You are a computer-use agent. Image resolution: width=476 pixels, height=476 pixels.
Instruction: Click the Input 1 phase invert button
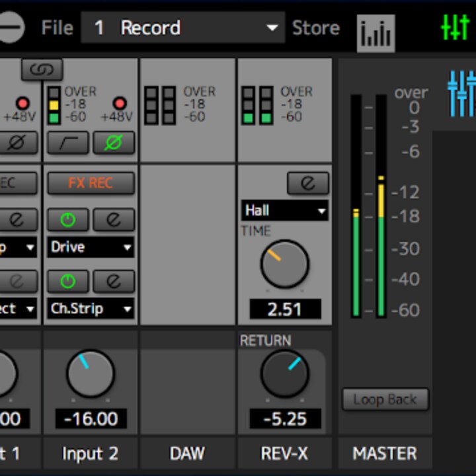click(x=18, y=142)
